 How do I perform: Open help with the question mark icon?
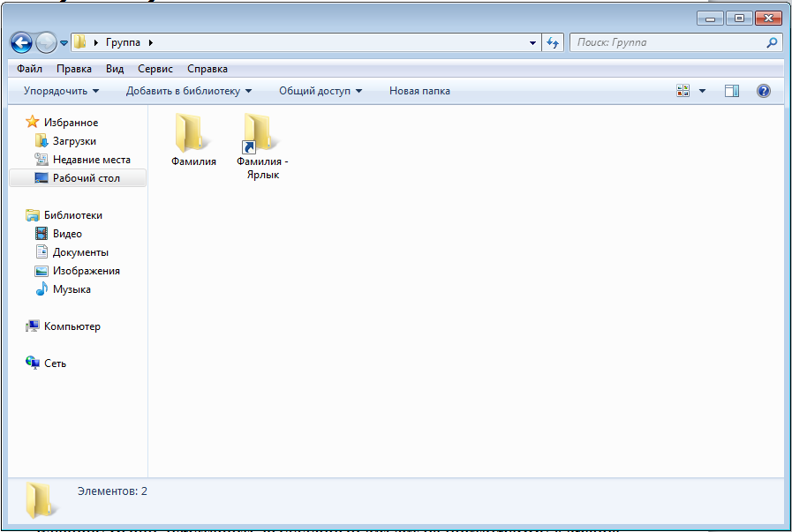pyautogui.click(x=763, y=91)
